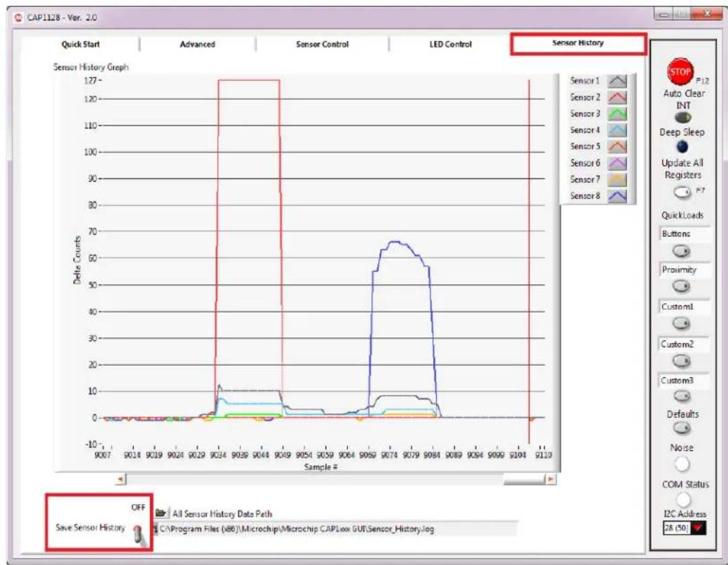Click the graph scrollbar left arrow
The width and height of the screenshot is (728, 565).
[120, 479]
